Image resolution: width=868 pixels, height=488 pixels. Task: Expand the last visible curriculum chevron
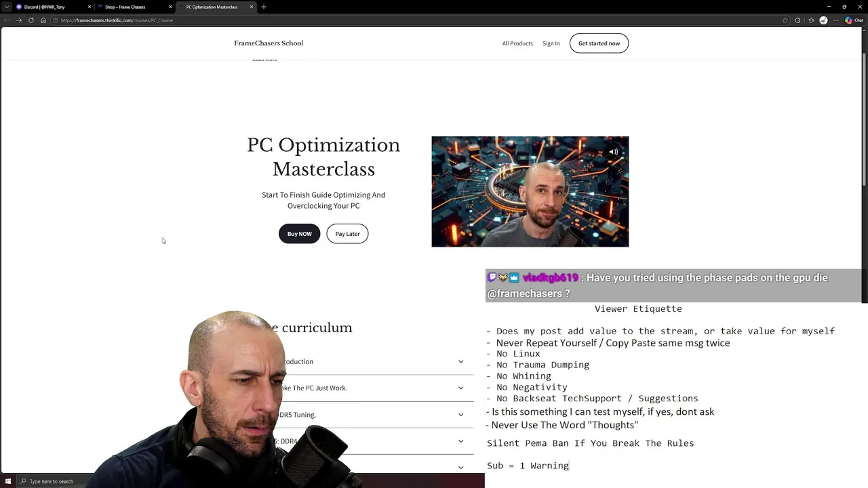coord(460,467)
